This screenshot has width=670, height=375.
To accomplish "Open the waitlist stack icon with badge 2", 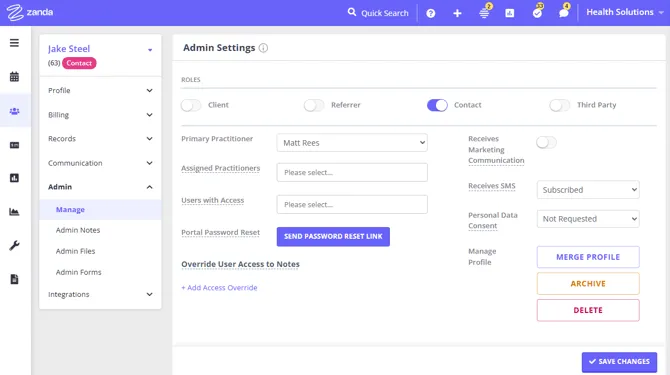I will tap(484, 13).
